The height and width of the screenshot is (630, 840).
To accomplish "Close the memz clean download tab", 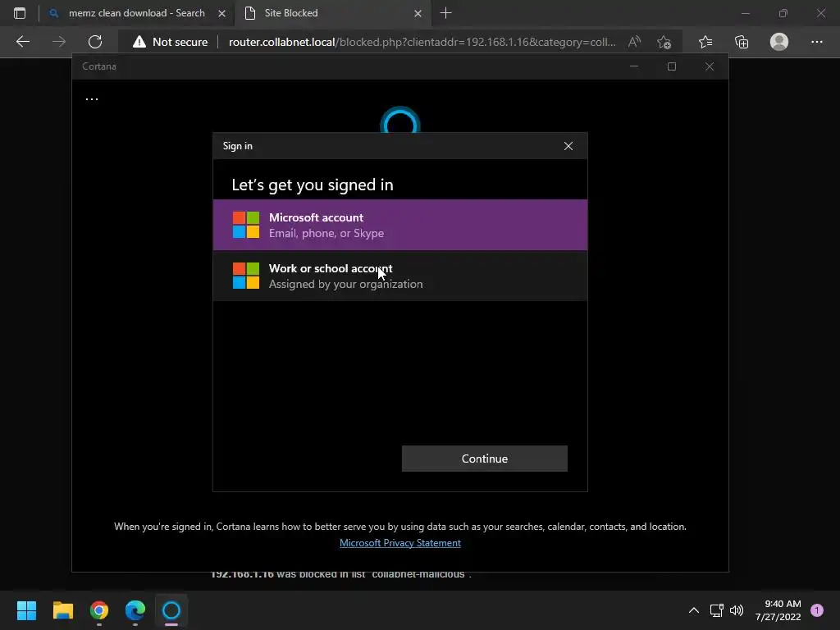I will click(x=221, y=13).
